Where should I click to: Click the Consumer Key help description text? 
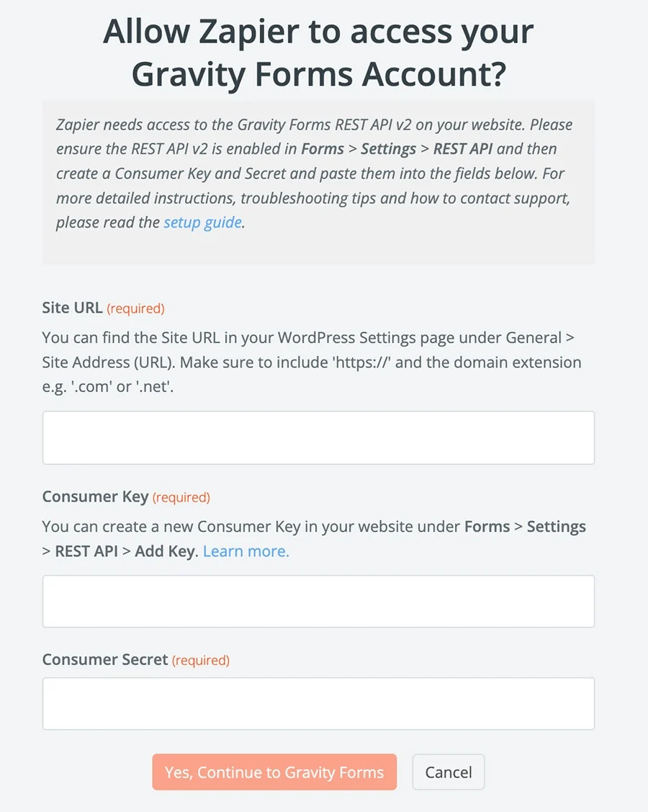point(314,539)
